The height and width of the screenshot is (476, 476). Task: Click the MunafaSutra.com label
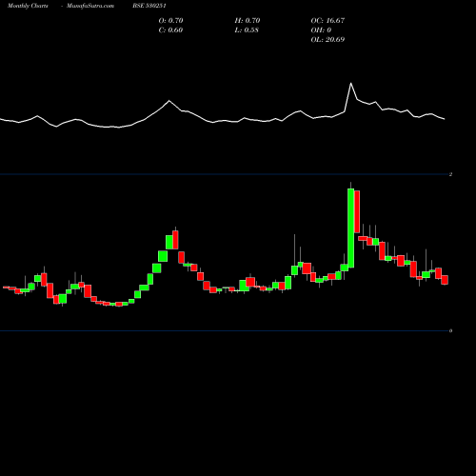pos(90,6)
